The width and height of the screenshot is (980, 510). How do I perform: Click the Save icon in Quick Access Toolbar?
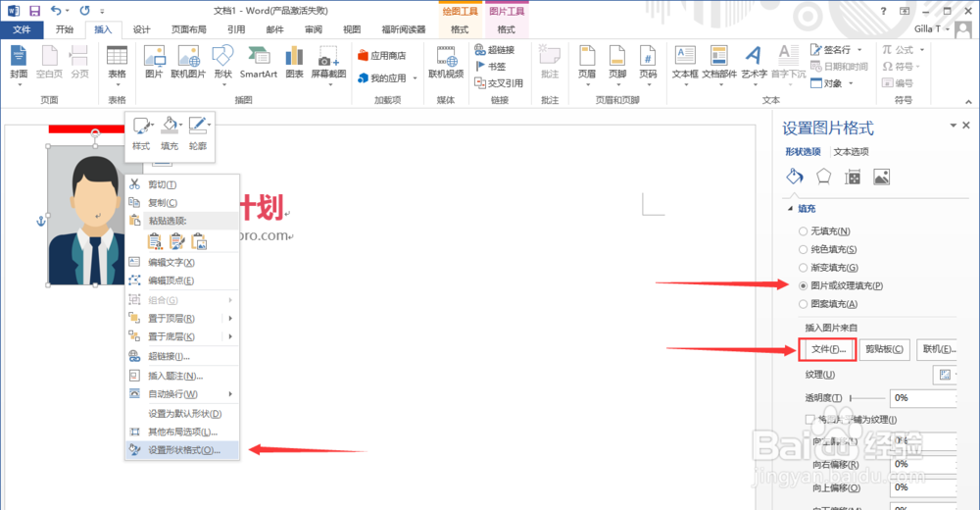coord(34,11)
